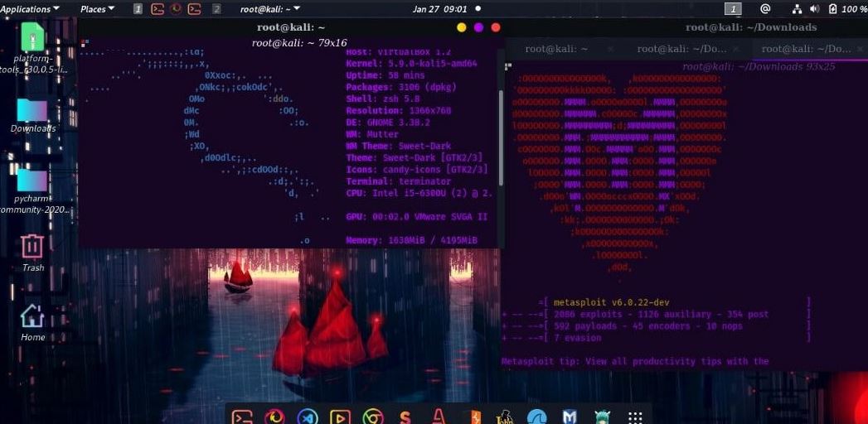The height and width of the screenshot is (424, 868).
Task: Launch John the Ripper from the dock
Action: pyautogui.click(x=504, y=417)
